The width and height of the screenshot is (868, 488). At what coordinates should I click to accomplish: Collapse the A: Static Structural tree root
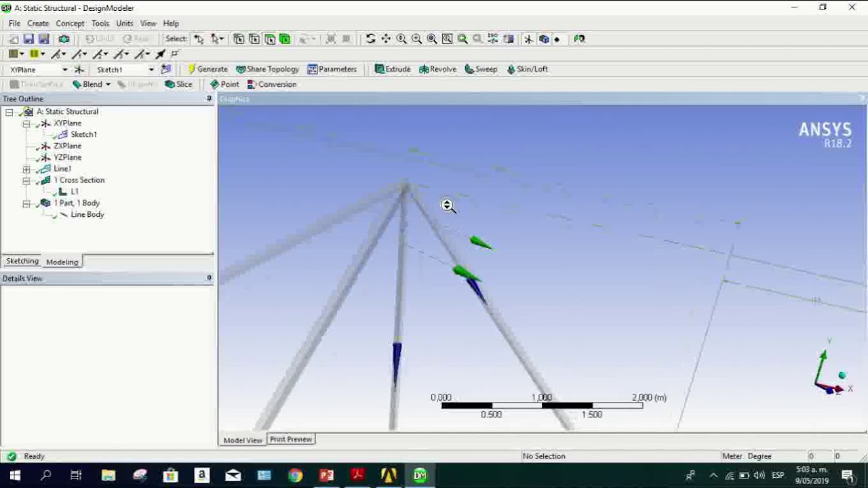pos(9,112)
